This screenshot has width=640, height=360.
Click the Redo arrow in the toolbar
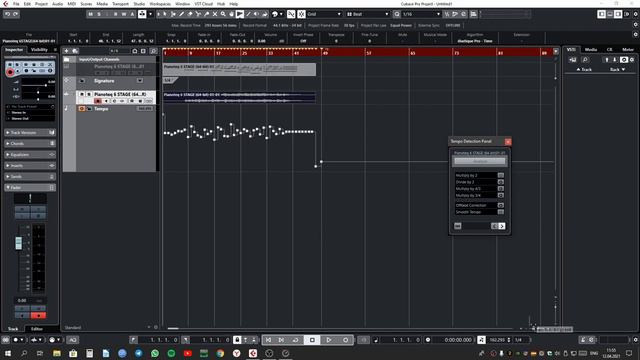click(x=16, y=14)
